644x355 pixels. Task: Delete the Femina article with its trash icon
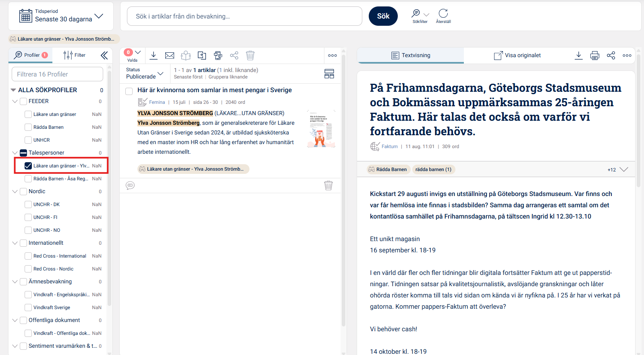[328, 186]
